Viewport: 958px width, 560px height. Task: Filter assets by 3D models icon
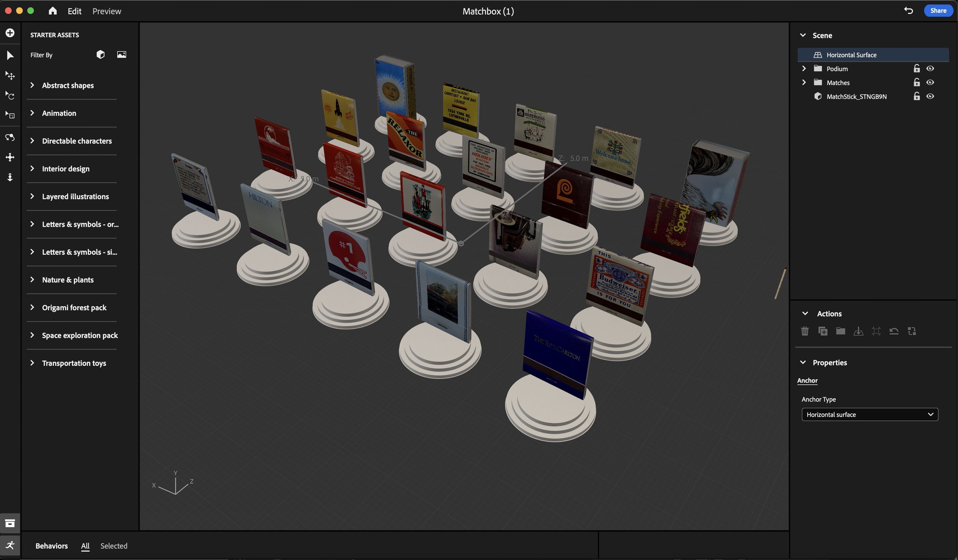tap(100, 54)
